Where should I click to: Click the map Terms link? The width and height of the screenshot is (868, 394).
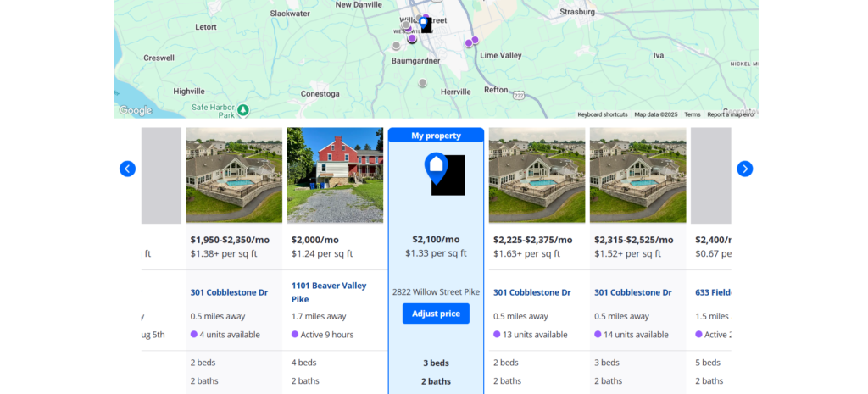(693, 114)
